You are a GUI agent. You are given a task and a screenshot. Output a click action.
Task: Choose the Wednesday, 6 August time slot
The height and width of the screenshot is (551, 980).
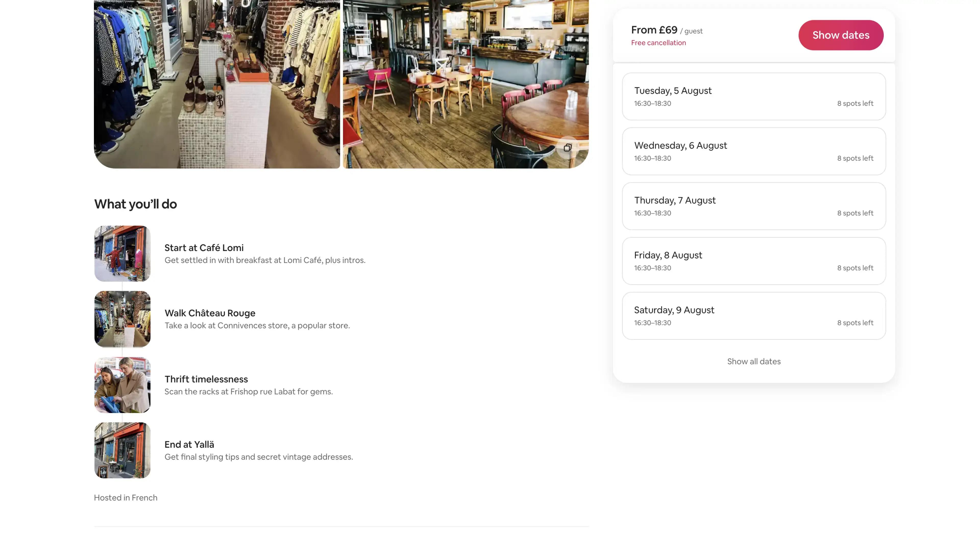753,151
